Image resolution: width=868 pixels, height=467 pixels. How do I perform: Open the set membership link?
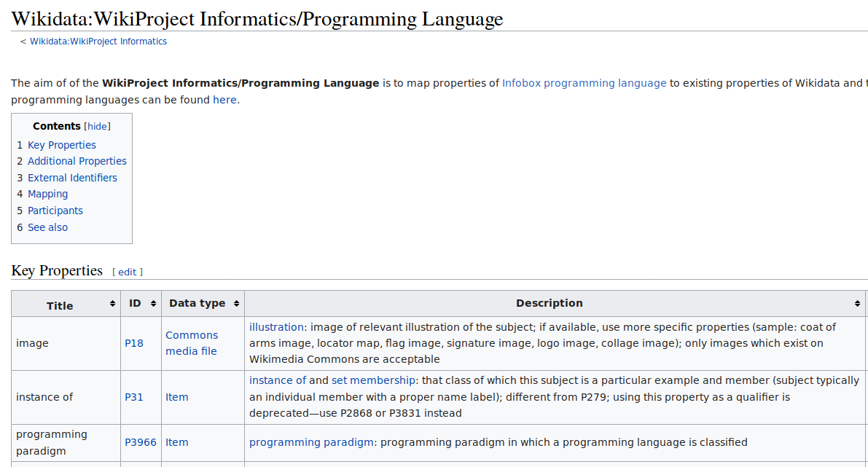coord(373,380)
